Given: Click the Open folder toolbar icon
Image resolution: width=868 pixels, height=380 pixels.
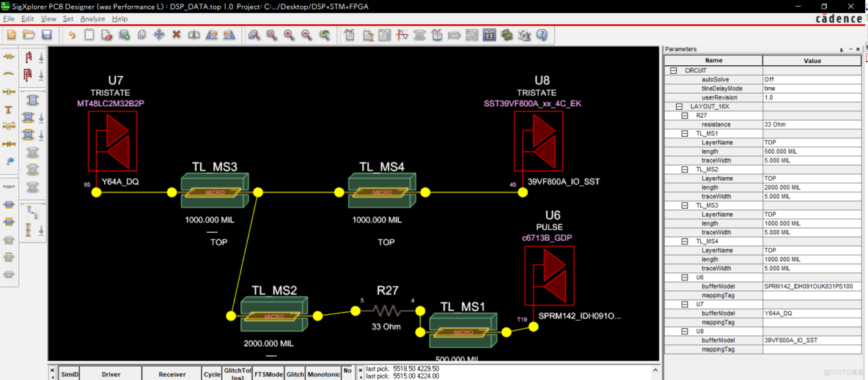Looking at the screenshot, I should [x=29, y=35].
